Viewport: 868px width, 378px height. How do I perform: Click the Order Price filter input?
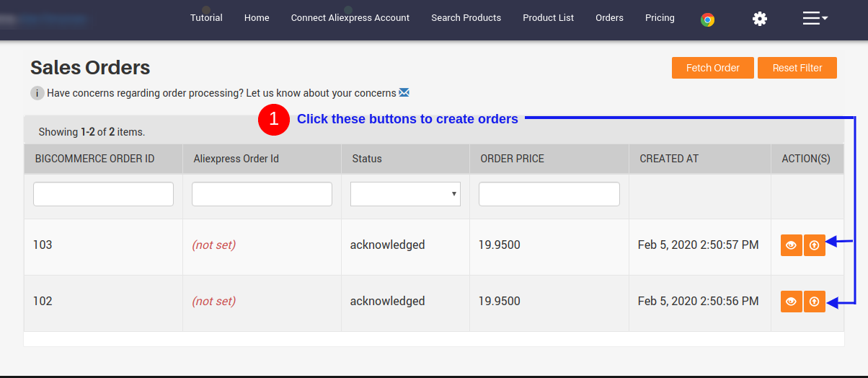point(549,194)
